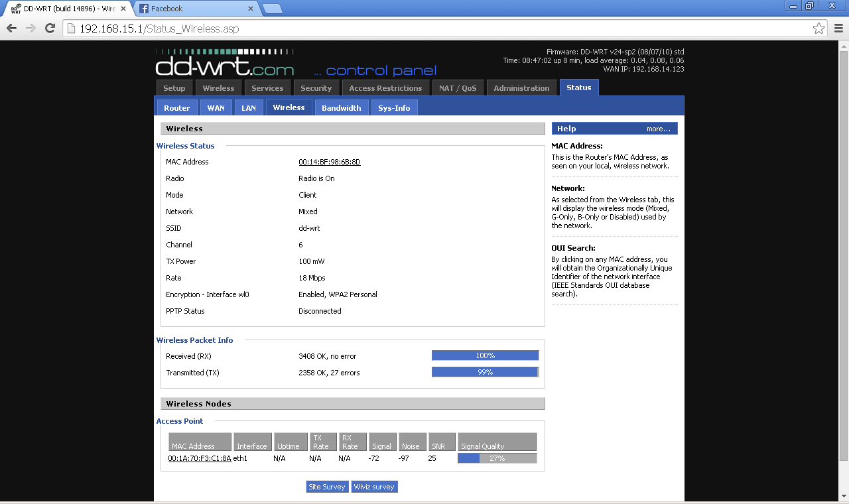Click the scrollbar up arrow
Viewport: 849px width, 504px height.
(x=843, y=45)
